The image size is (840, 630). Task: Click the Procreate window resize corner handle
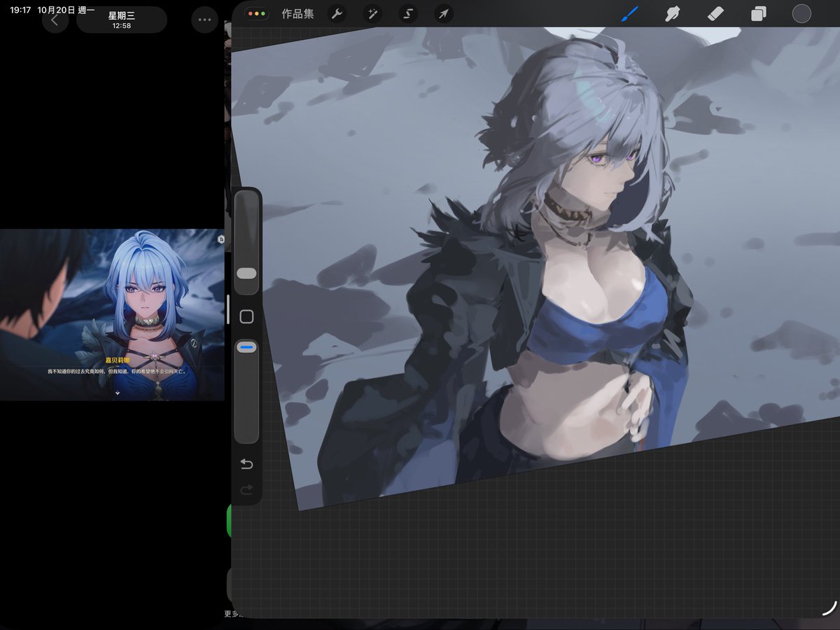pos(829,608)
